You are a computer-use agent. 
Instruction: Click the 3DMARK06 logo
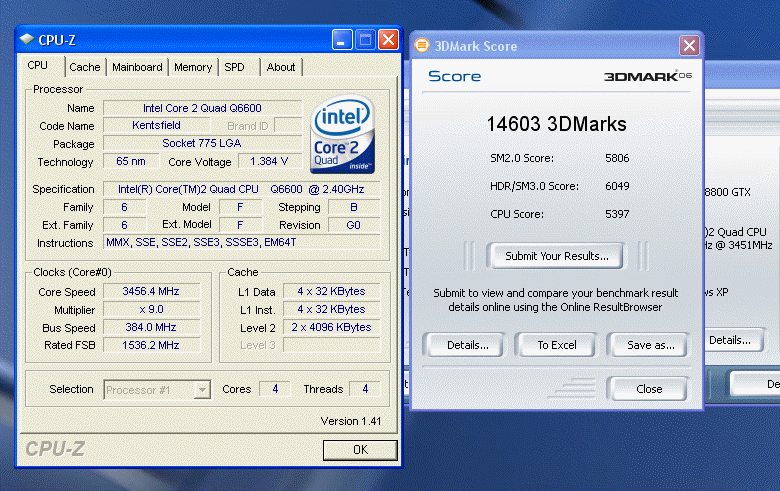(x=648, y=76)
